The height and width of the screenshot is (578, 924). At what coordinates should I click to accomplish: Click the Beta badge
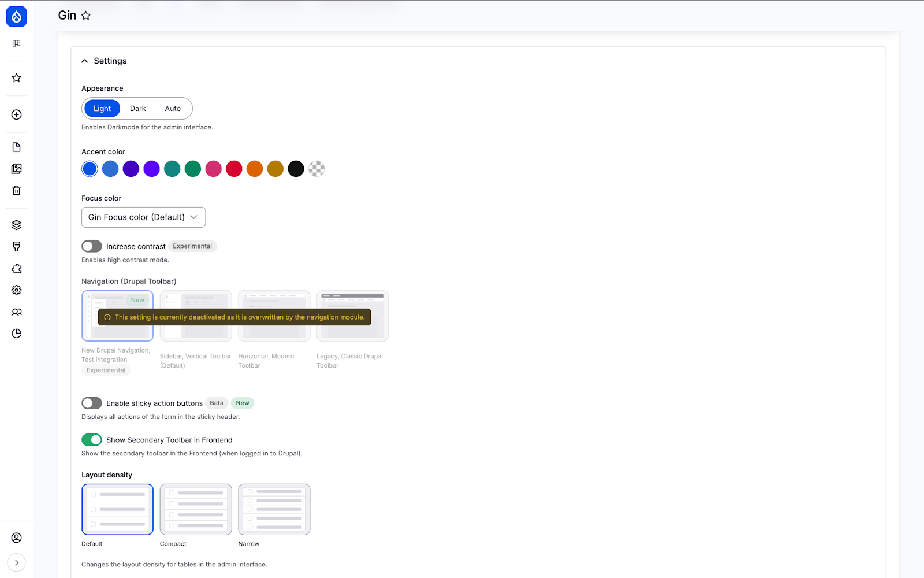coord(217,403)
